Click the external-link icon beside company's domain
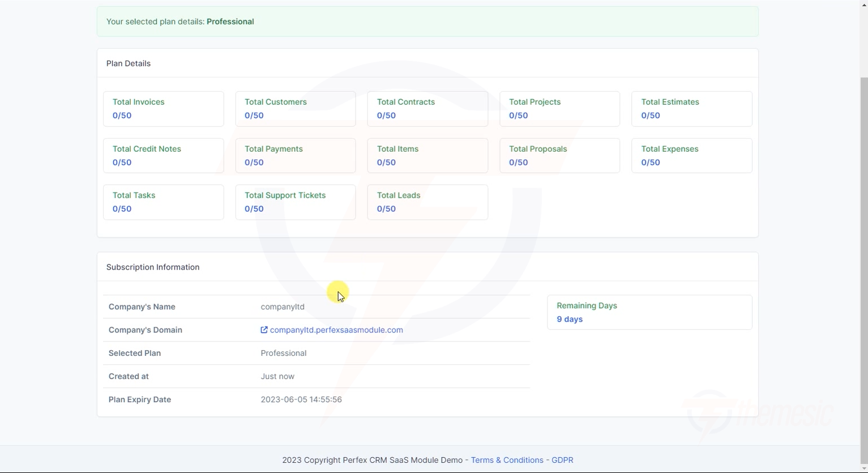The height and width of the screenshot is (473, 868). pyautogui.click(x=263, y=330)
